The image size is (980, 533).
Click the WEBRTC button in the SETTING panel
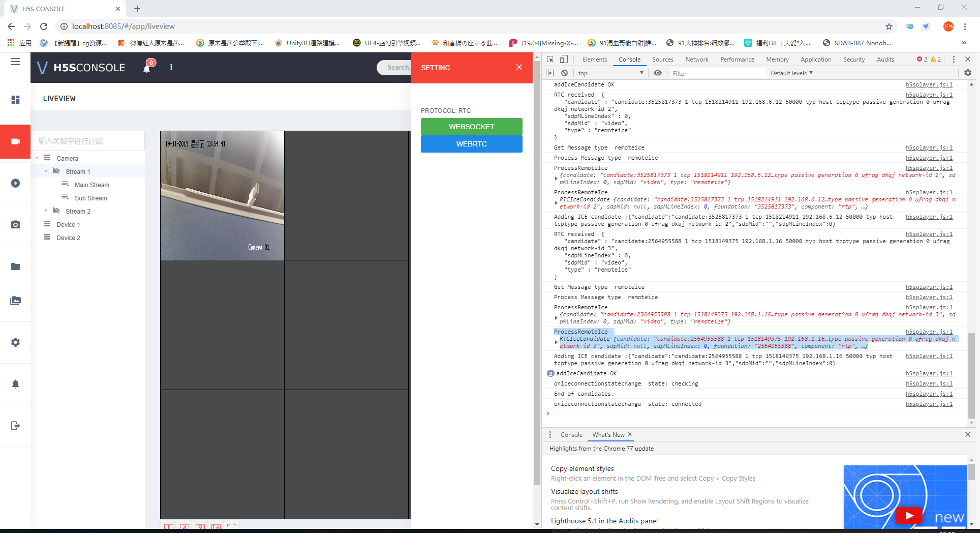pos(471,144)
